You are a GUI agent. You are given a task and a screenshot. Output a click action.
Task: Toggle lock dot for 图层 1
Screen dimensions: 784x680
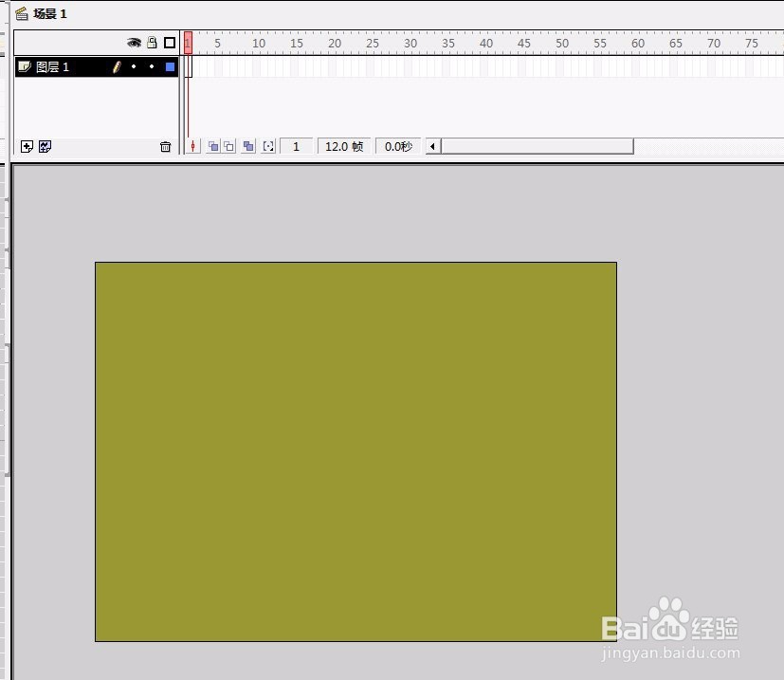[x=152, y=66]
